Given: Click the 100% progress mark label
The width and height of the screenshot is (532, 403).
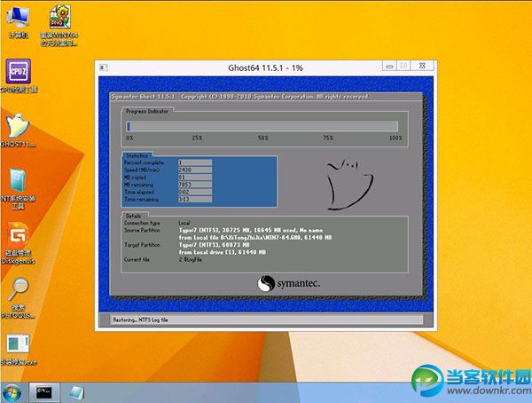Looking at the screenshot, I should [395, 138].
